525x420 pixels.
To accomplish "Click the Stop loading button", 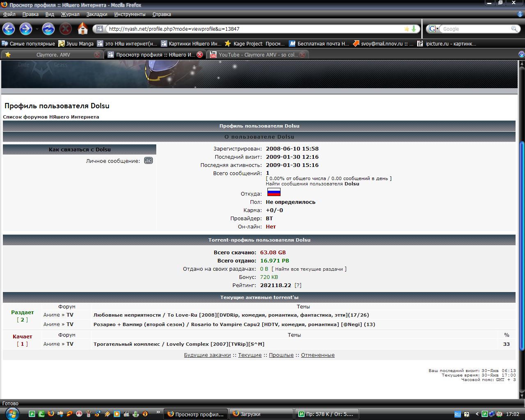I will pyautogui.click(x=65, y=29).
